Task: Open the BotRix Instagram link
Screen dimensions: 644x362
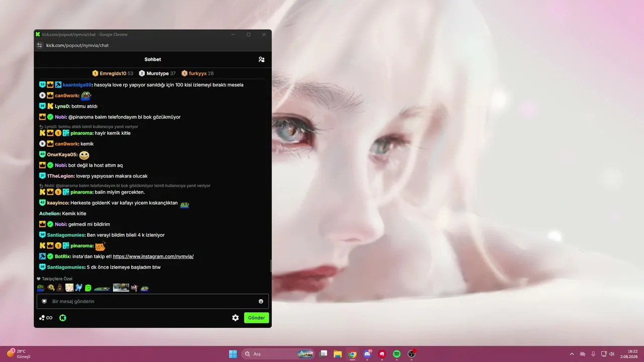Action: click(153, 256)
